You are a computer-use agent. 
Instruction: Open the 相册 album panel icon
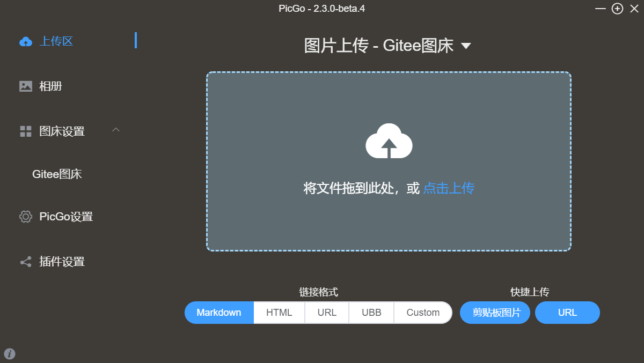point(25,86)
